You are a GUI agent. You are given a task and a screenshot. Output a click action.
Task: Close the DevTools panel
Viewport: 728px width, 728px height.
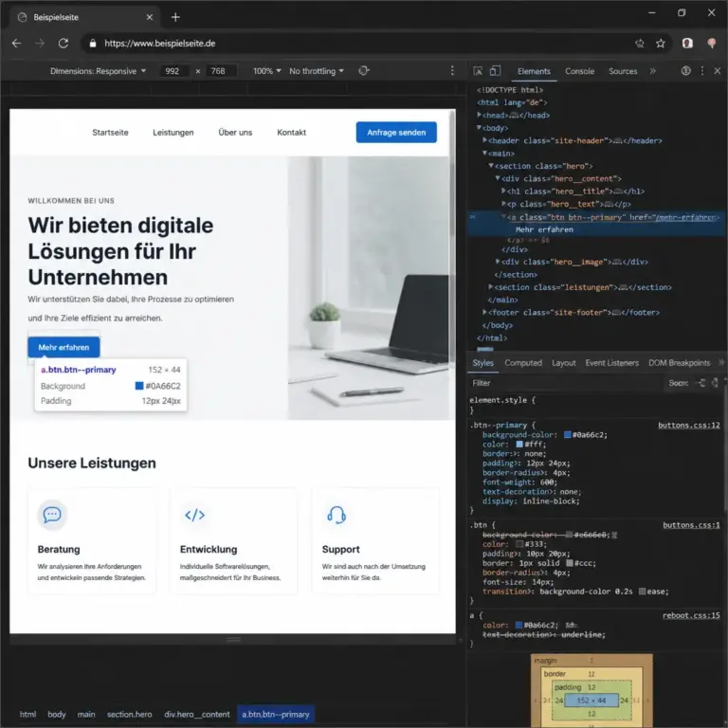(x=718, y=70)
